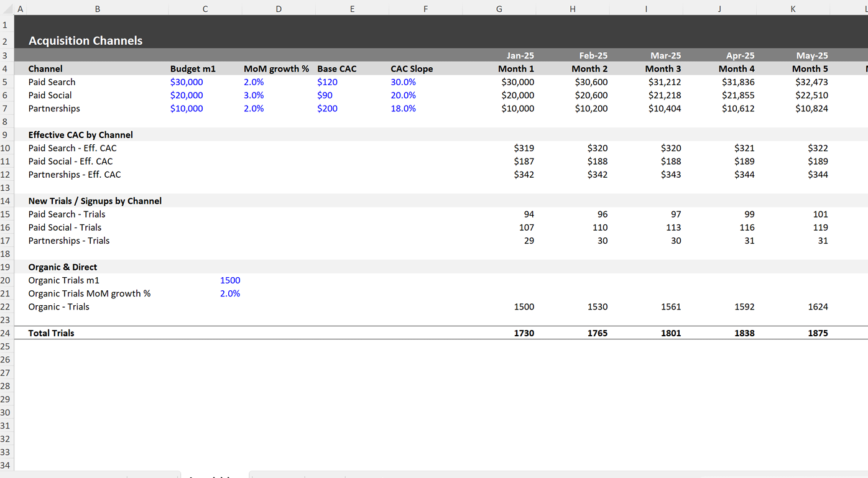Select Total Trials Month 4 value 1838
This screenshot has width=868, height=478.
744,333
